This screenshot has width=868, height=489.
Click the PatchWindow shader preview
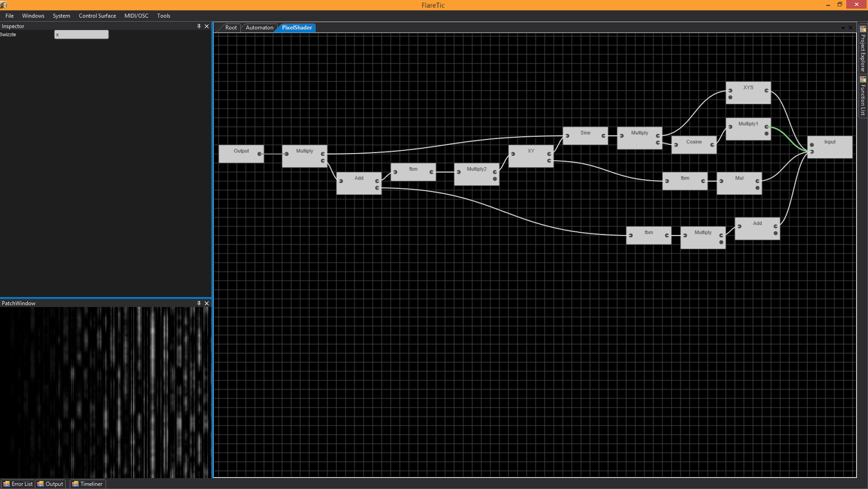(105, 392)
